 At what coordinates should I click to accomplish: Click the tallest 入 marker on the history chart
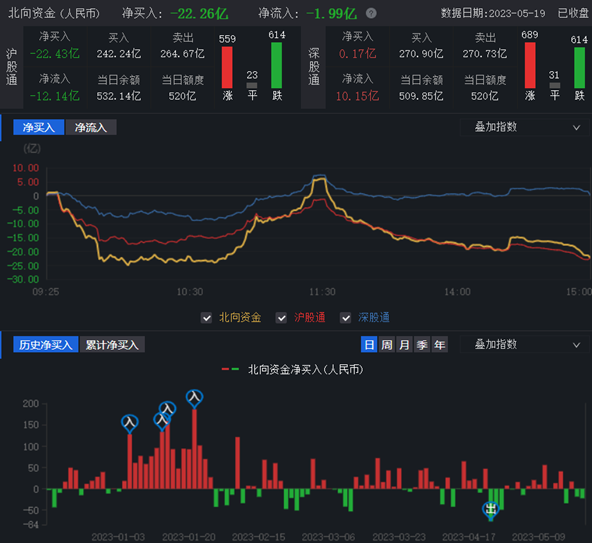(x=194, y=399)
